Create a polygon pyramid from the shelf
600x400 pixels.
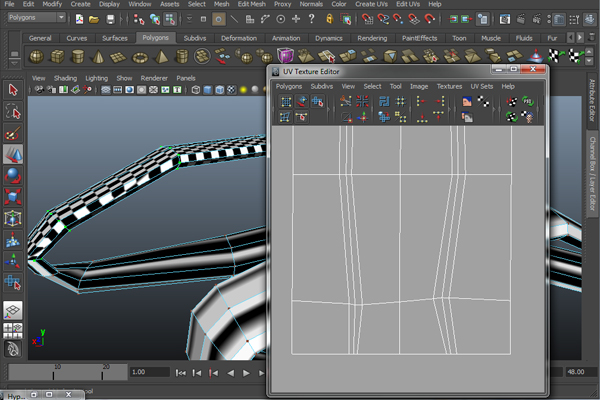click(161, 57)
